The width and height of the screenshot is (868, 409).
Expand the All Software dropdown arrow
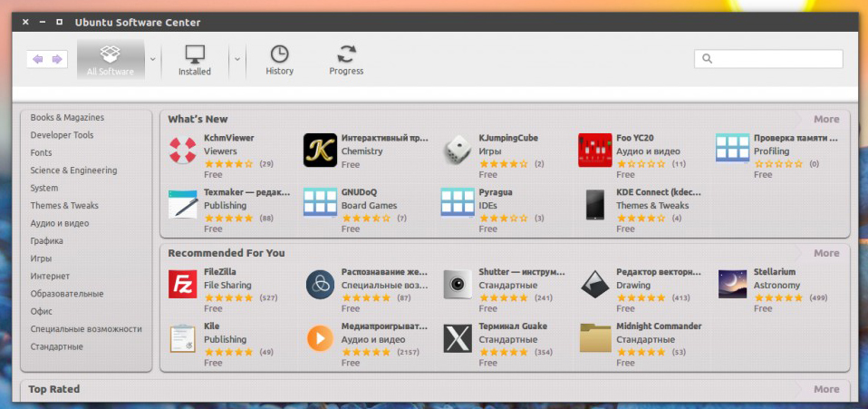pyautogui.click(x=153, y=59)
